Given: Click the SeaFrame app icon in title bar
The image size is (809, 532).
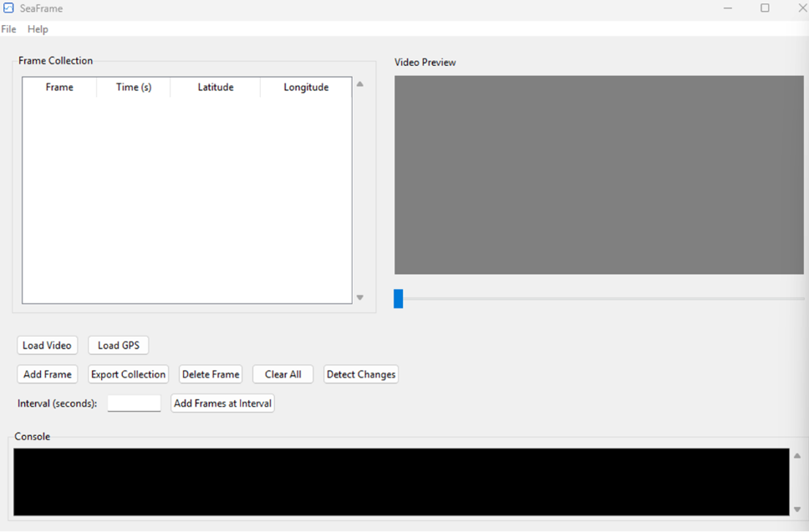Looking at the screenshot, I should [x=8, y=8].
